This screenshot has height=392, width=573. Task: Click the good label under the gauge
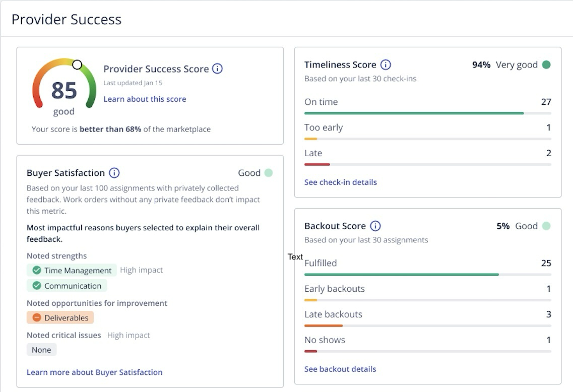64,112
